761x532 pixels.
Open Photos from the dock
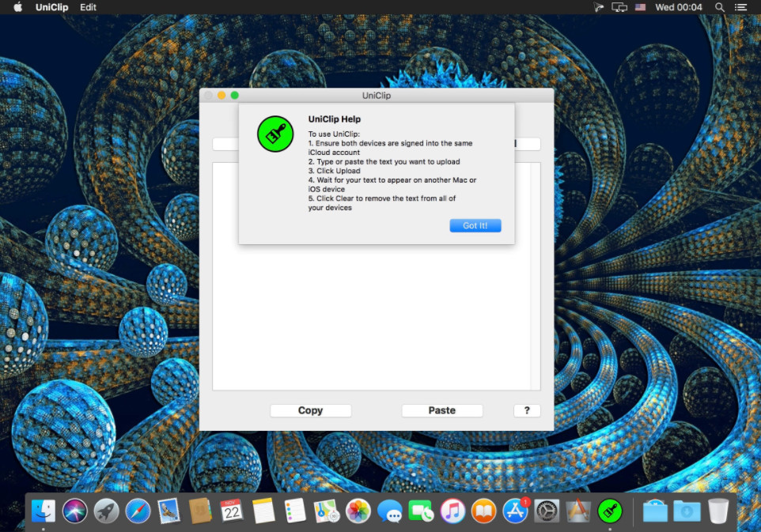(x=358, y=511)
